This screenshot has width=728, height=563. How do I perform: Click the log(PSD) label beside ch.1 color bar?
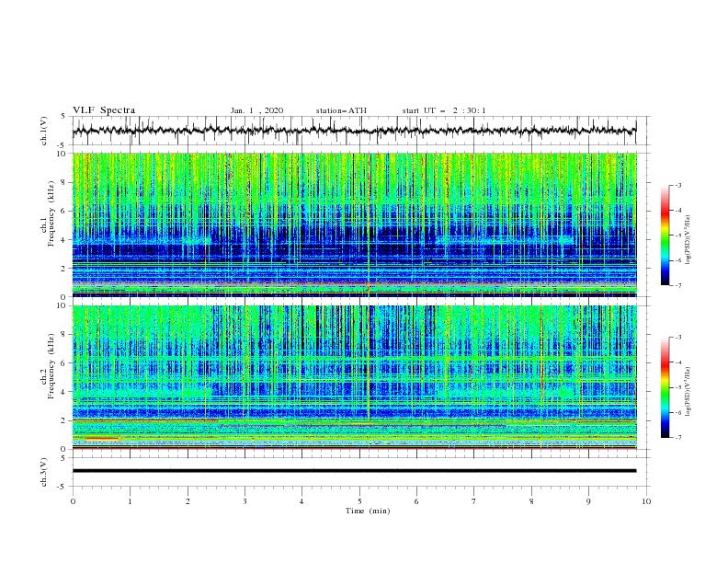[x=688, y=240]
